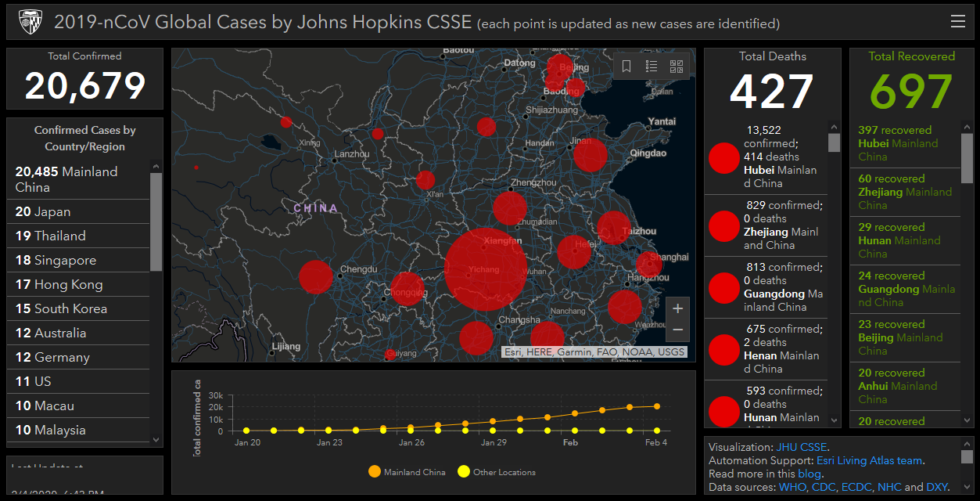Open the basemap gallery grid icon

click(677, 67)
